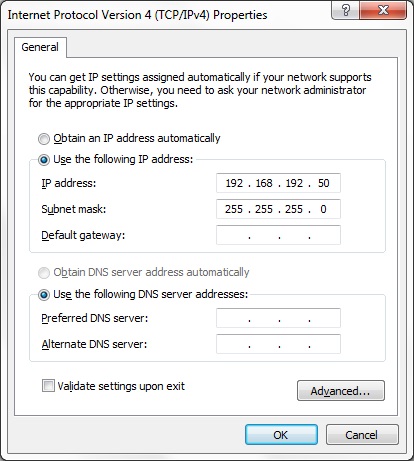Click the Cancel button
Viewport: 414px width, 461px height.
(362, 434)
